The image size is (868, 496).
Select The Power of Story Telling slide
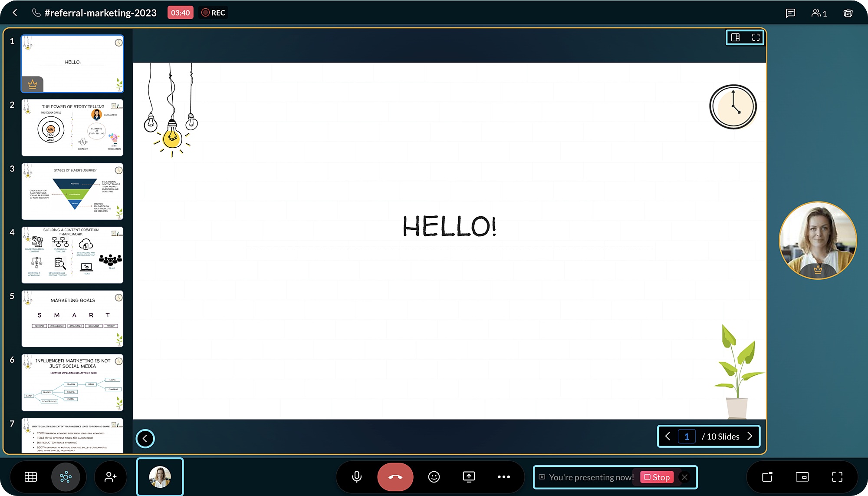pyautogui.click(x=72, y=128)
